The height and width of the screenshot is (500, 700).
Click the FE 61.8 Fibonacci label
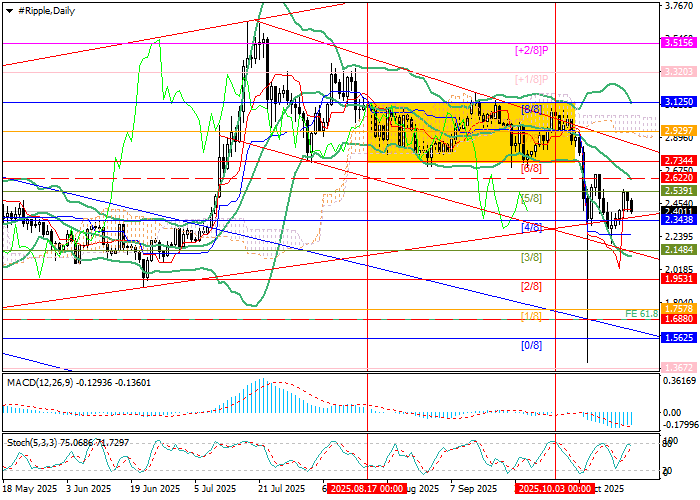642,314
